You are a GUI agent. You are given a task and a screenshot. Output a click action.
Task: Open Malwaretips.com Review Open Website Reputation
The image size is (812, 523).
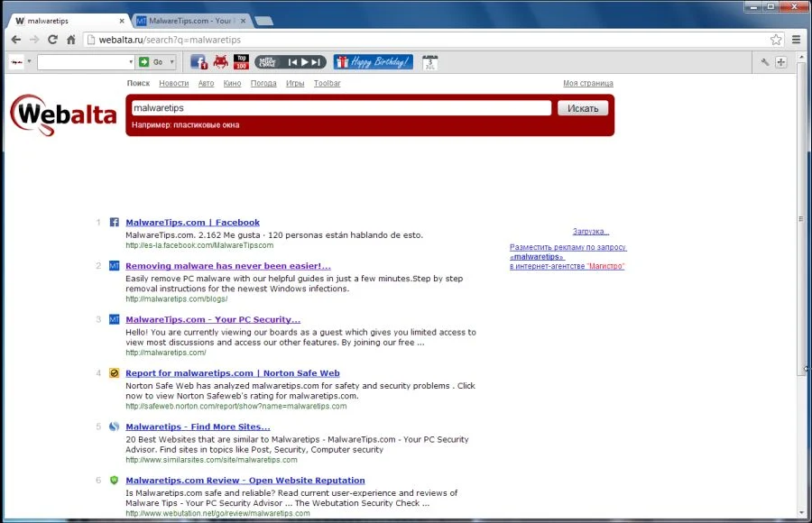[245, 480]
